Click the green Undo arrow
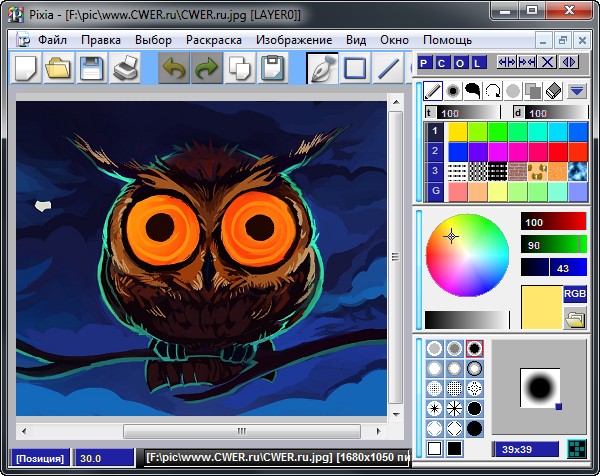Image resolution: width=600 pixels, height=476 pixels. (174, 68)
